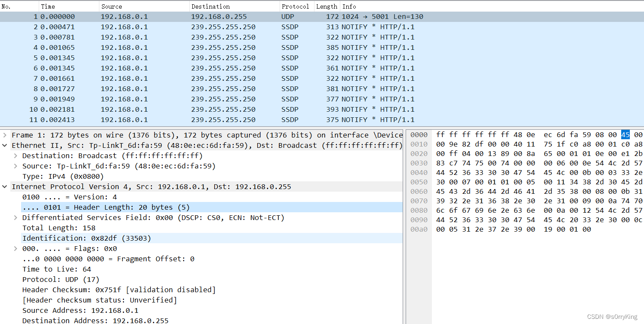Collapse the Ethernet II tree node
Viewport: 644px width, 324px height.
point(5,145)
